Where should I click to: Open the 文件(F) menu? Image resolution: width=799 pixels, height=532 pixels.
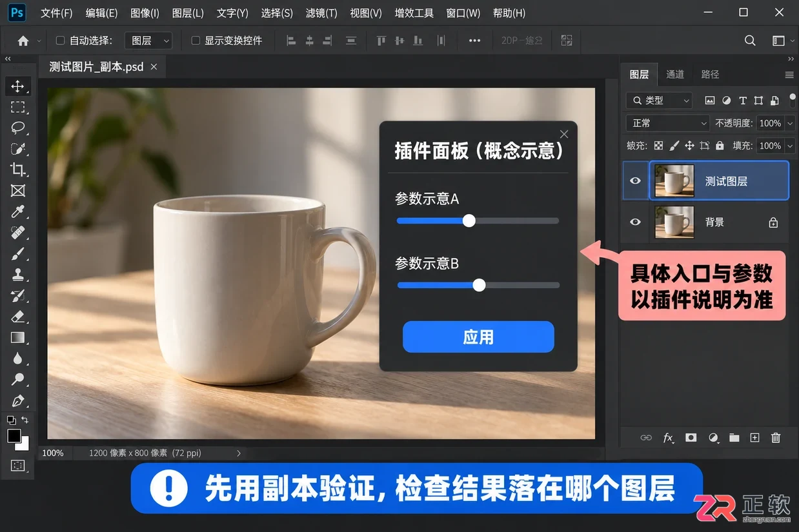(57, 13)
